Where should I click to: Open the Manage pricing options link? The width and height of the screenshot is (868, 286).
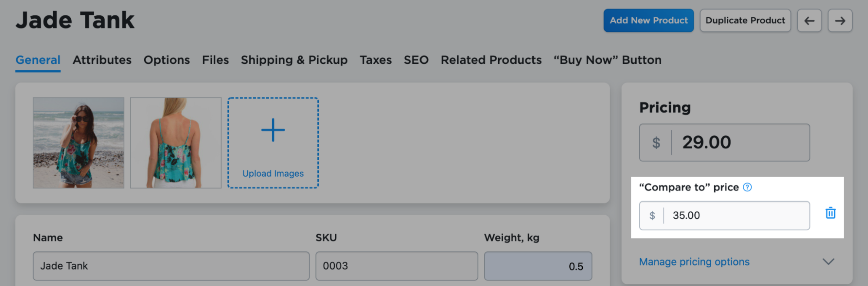694,262
